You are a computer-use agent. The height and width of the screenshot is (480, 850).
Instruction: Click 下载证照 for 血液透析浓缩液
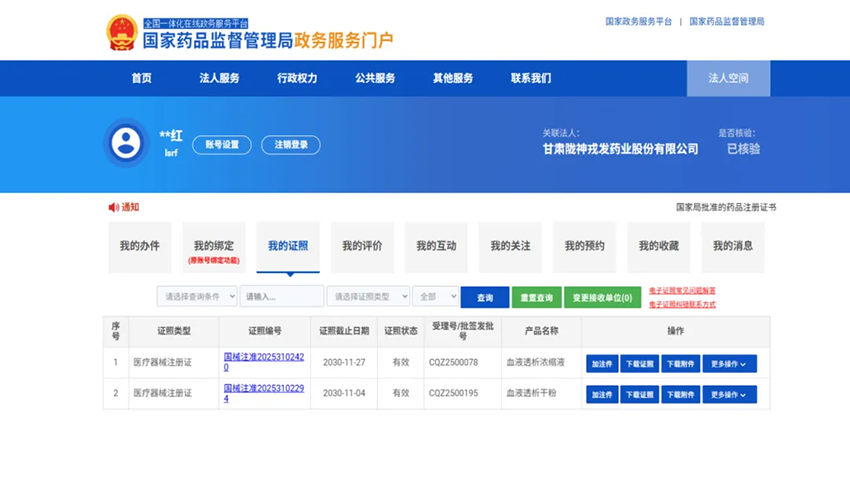coord(639,364)
